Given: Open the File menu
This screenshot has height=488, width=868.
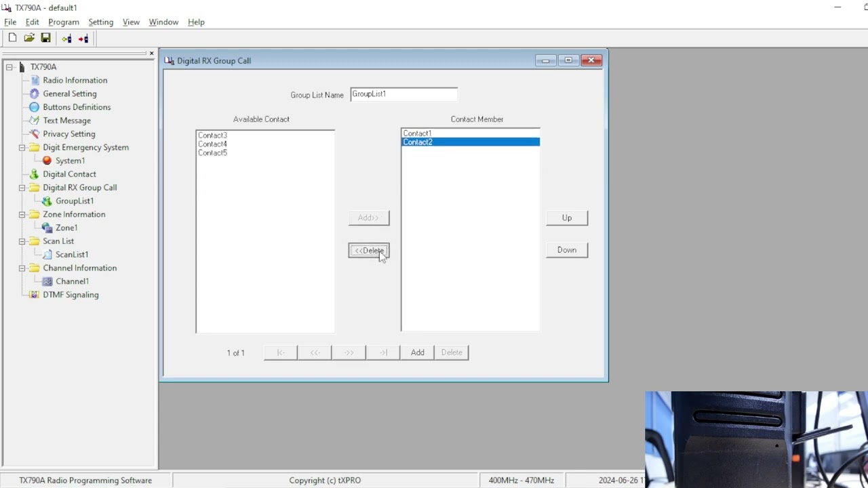Looking at the screenshot, I should 10,22.
